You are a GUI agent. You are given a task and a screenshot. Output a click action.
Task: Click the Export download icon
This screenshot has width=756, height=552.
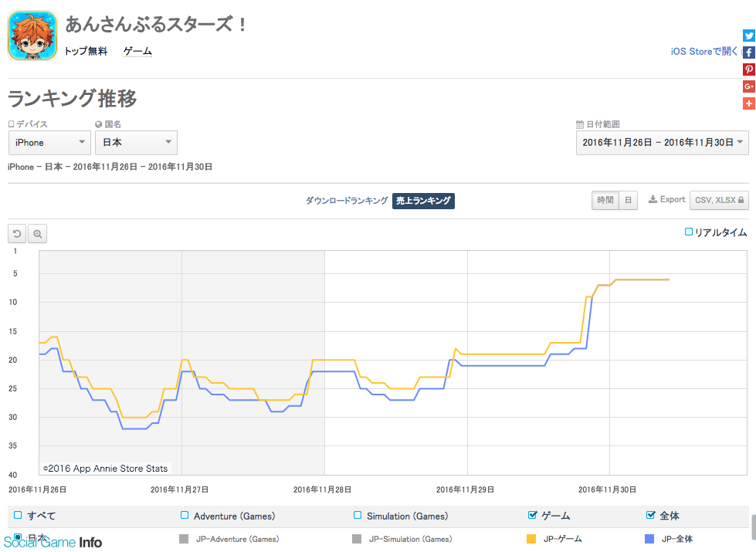click(x=653, y=199)
